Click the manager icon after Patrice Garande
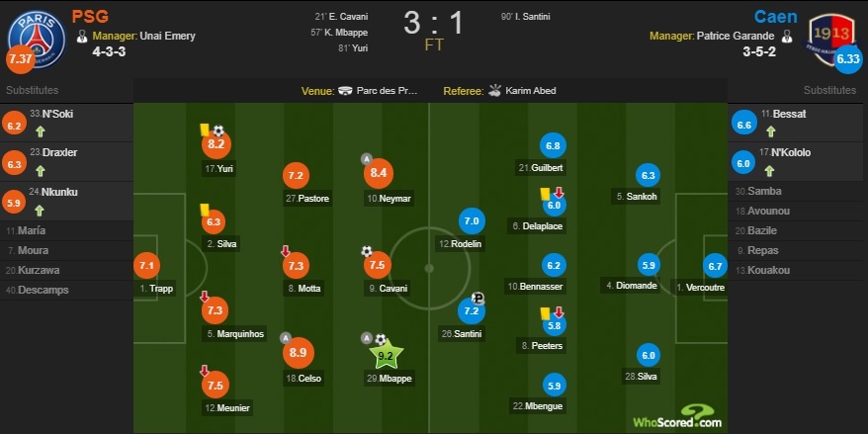 (787, 37)
